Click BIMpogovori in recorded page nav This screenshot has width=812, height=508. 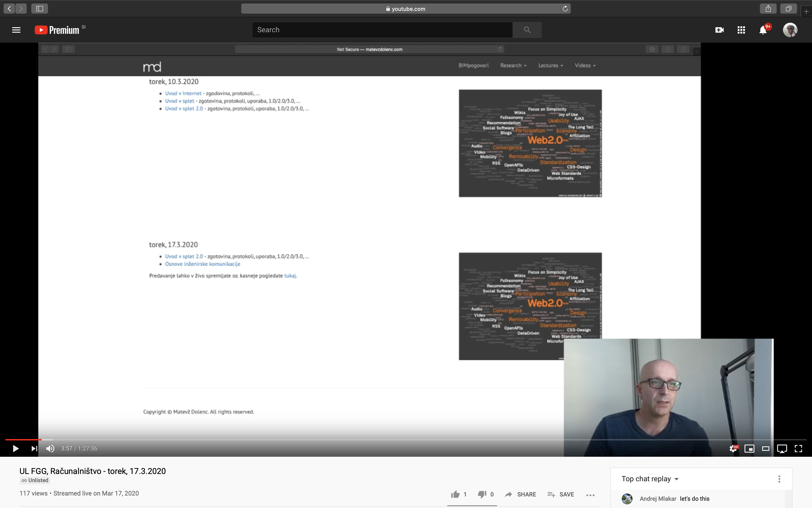[474, 65]
